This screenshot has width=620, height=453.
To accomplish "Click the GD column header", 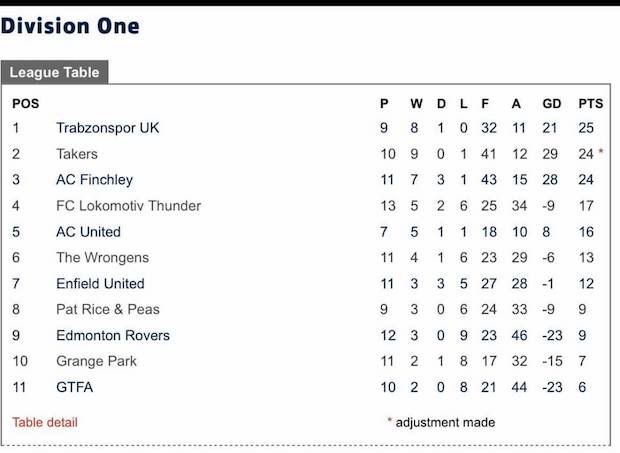I will [x=552, y=104].
